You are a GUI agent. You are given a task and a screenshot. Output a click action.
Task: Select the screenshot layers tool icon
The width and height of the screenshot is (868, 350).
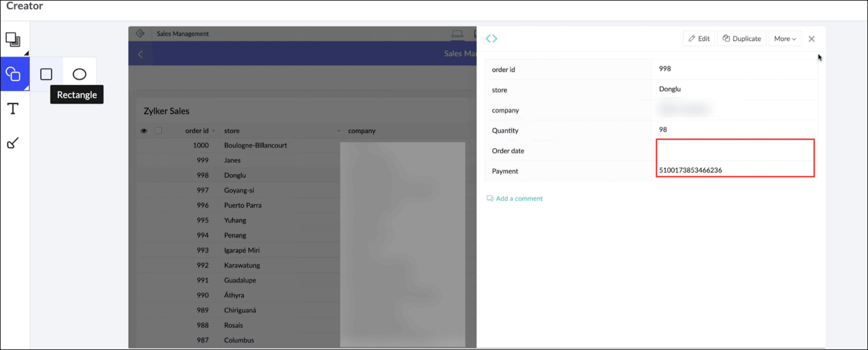[13, 40]
